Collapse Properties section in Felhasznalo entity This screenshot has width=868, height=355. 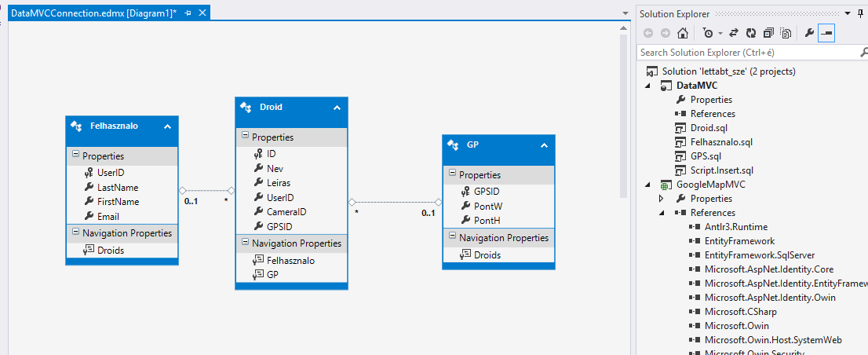(x=76, y=156)
